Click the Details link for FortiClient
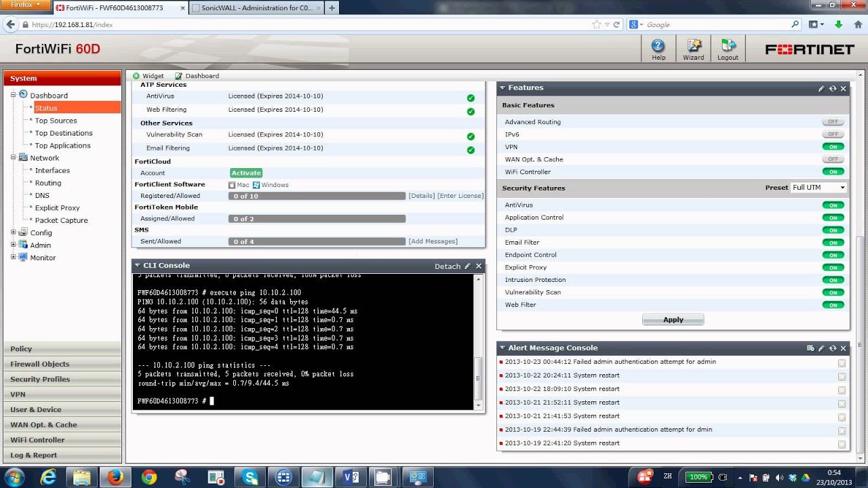 click(422, 196)
